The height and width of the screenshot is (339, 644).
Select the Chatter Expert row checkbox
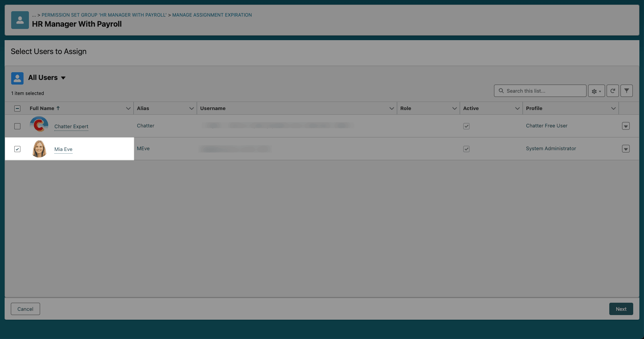17,126
